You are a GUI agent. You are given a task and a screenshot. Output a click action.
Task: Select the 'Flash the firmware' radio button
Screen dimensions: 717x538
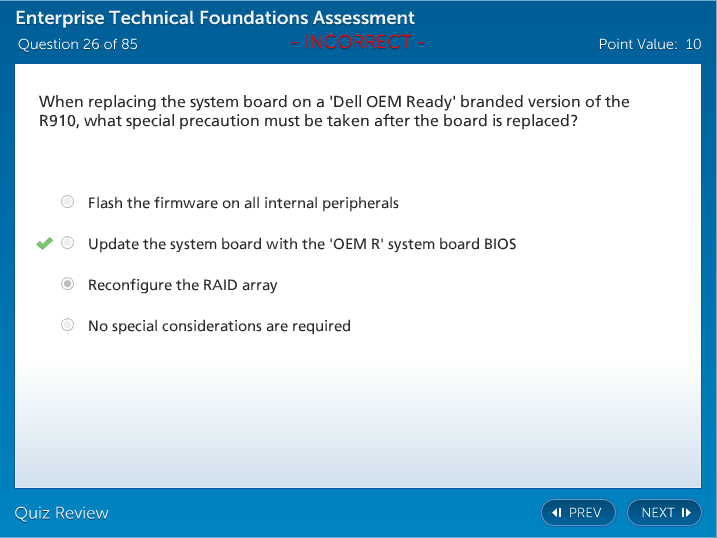[x=67, y=202]
